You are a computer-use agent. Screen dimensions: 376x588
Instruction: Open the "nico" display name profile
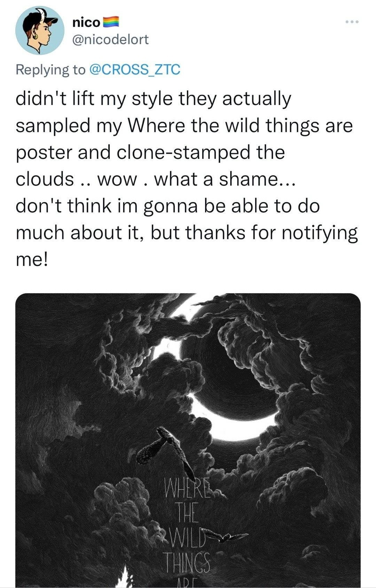pos(86,22)
